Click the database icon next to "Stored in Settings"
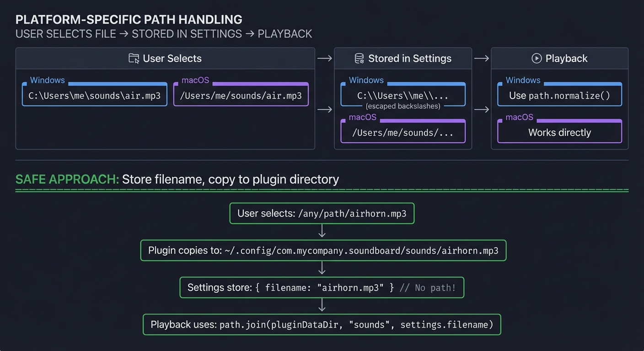 [359, 58]
